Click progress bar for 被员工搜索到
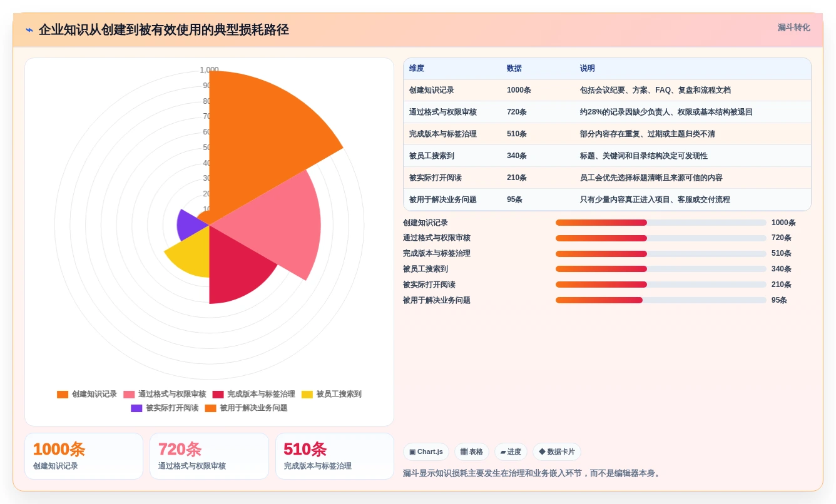The width and height of the screenshot is (836, 504). click(x=661, y=269)
